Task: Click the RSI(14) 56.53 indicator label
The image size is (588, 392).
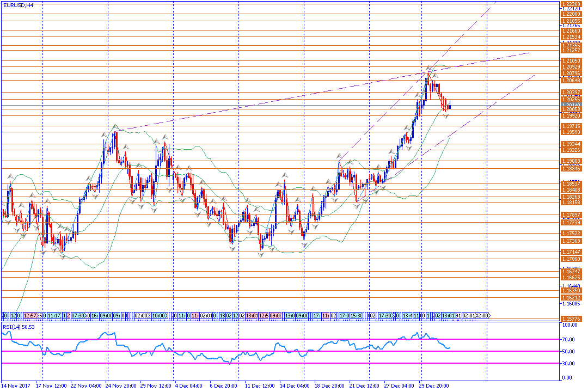Action: [x=19, y=327]
